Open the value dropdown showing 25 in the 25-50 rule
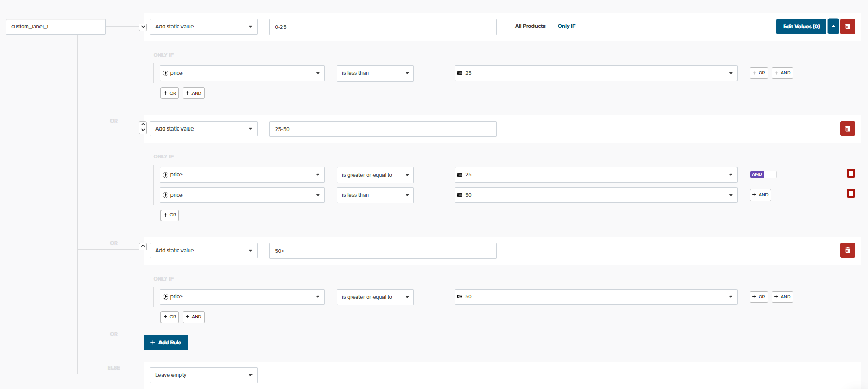The width and height of the screenshot is (868, 389). point(596,175)
